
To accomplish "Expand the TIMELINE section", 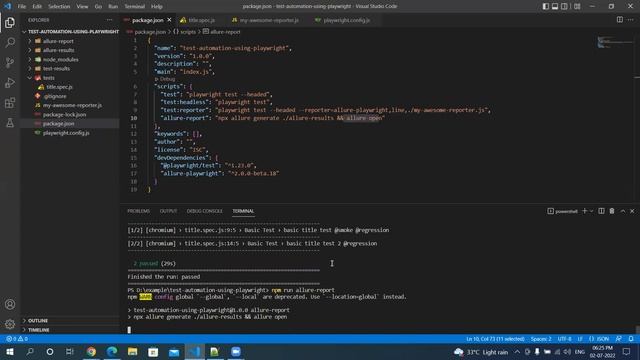I will coord(38,329).
